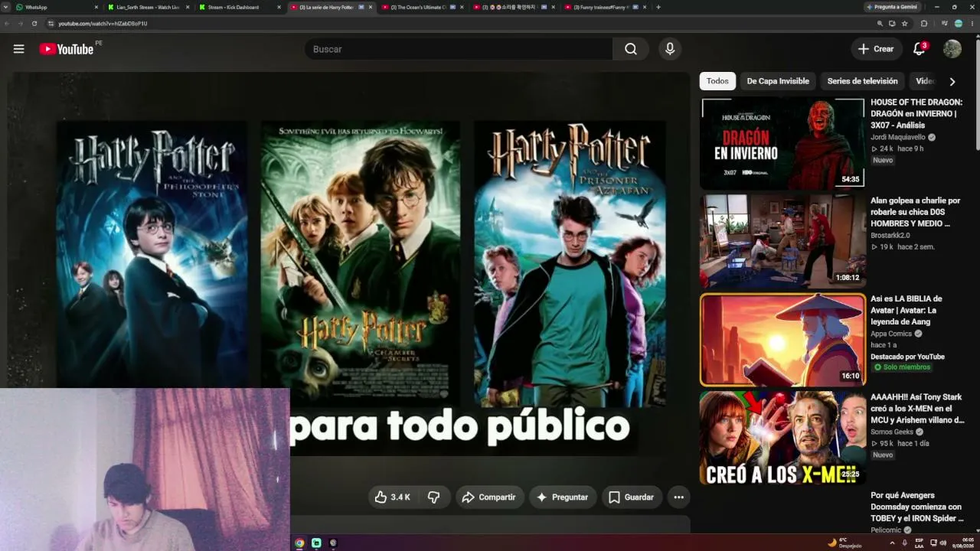Select the 'De Capa Invisible' chip
This screenshot has width=980, height=551.
click(x=778, y=81)
